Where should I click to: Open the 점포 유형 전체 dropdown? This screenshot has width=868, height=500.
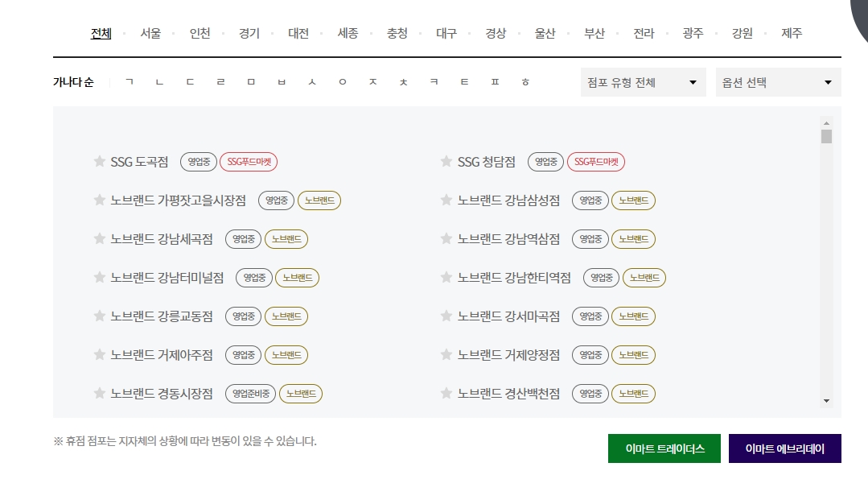coord(643,81)
